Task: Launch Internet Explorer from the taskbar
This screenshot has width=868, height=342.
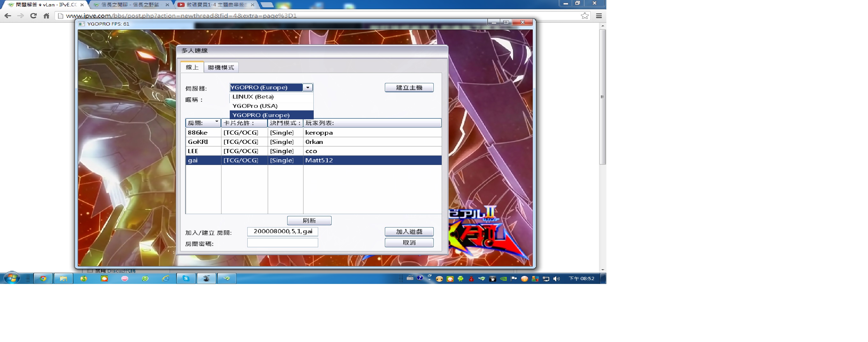Action: (x=165, y=279)
